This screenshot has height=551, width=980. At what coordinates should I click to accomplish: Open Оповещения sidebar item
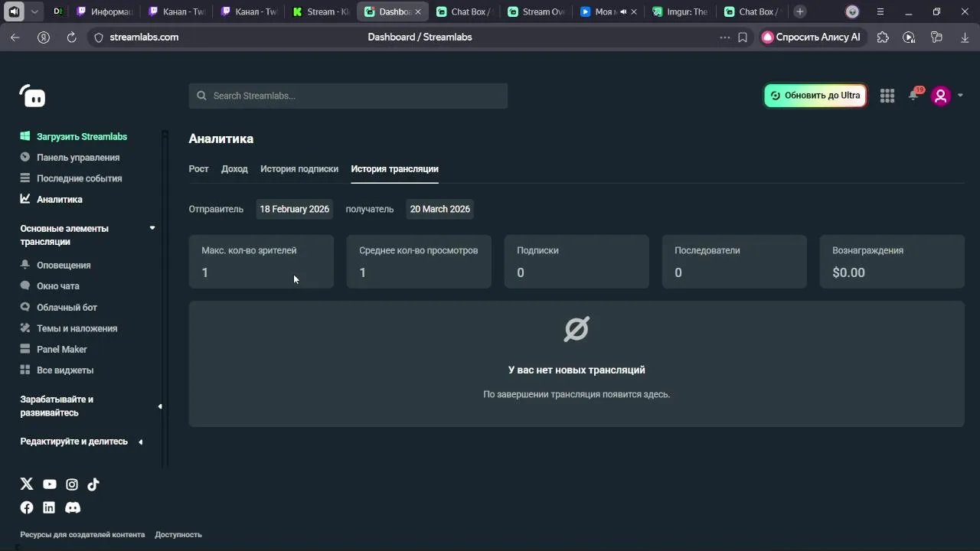[x=64, y=265]
